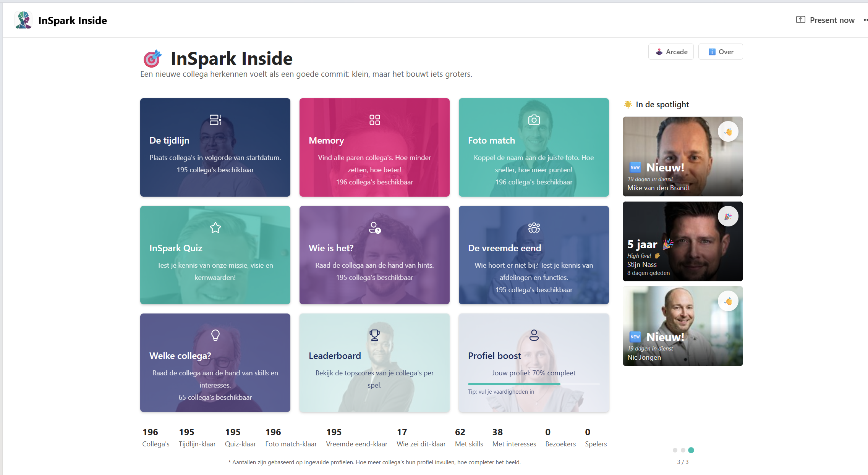Click the 195 Tijdlijn-klaar statistic
The height and width of the screenshot is (475, 868).
pyautogui.click(x=197, y=438)
